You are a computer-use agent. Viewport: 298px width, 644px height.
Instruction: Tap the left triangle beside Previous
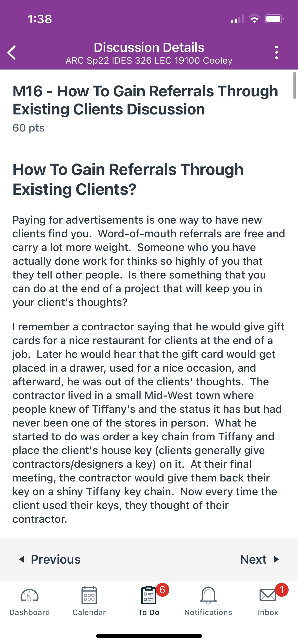point(22,559)
